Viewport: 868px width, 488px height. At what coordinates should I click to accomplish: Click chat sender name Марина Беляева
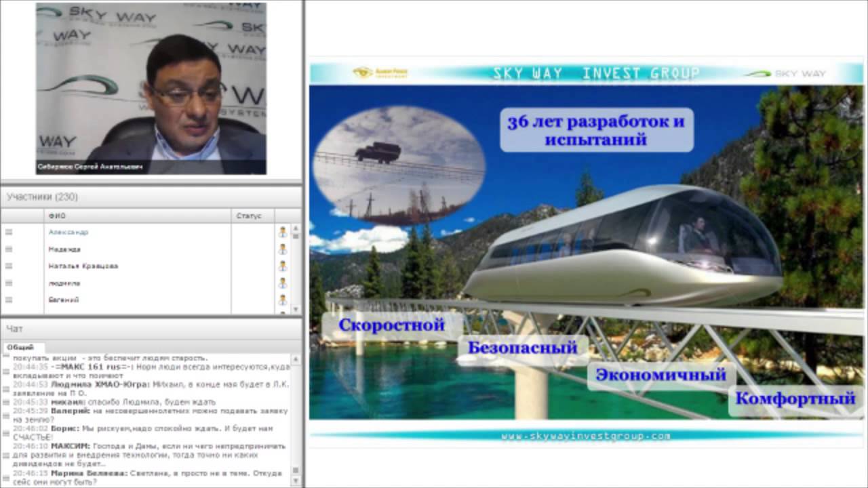pos(89,472)
